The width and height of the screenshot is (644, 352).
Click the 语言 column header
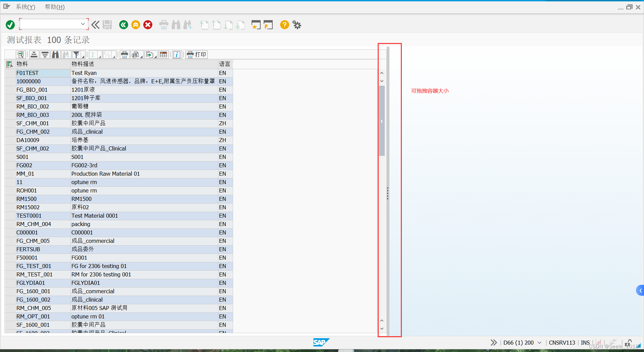pyautogui.click(x=225, y=64)
